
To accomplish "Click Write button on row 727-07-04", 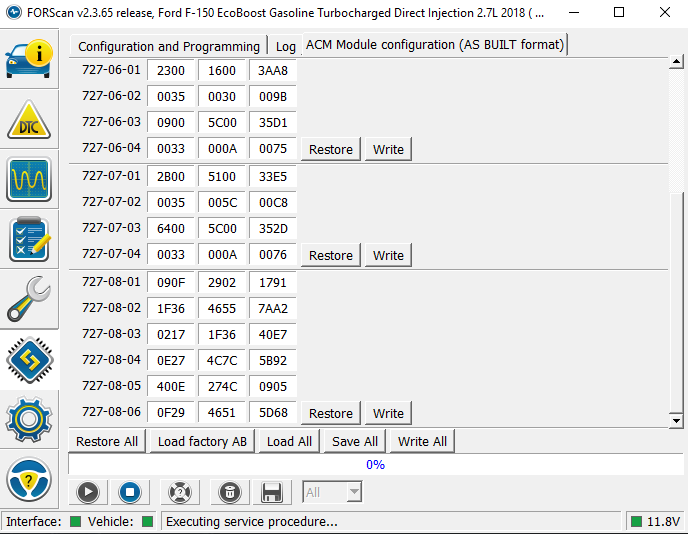I will 388,255.
